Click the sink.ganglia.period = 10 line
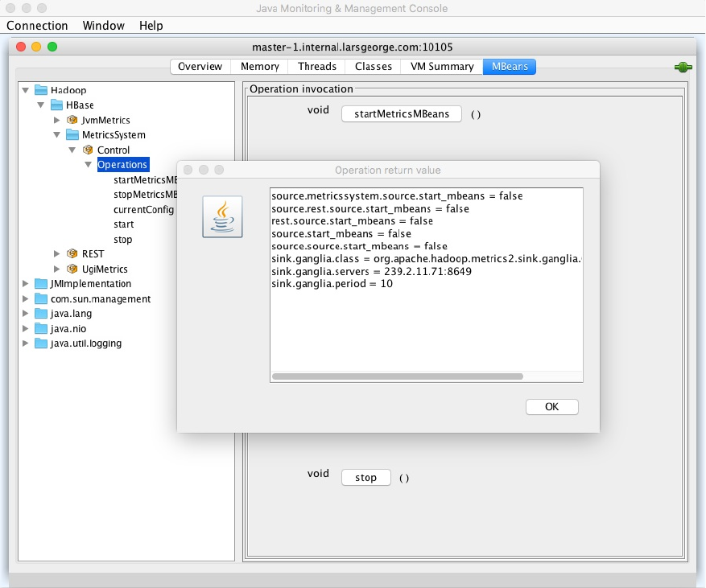The image size is (706, 588). (332, 283)
